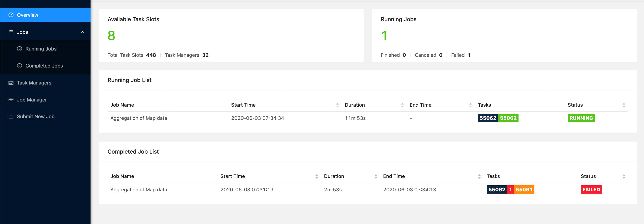Viewport: 644px width, 224px height.
Task: Sort running job list by Status
Action: click(x=624, y=105)
